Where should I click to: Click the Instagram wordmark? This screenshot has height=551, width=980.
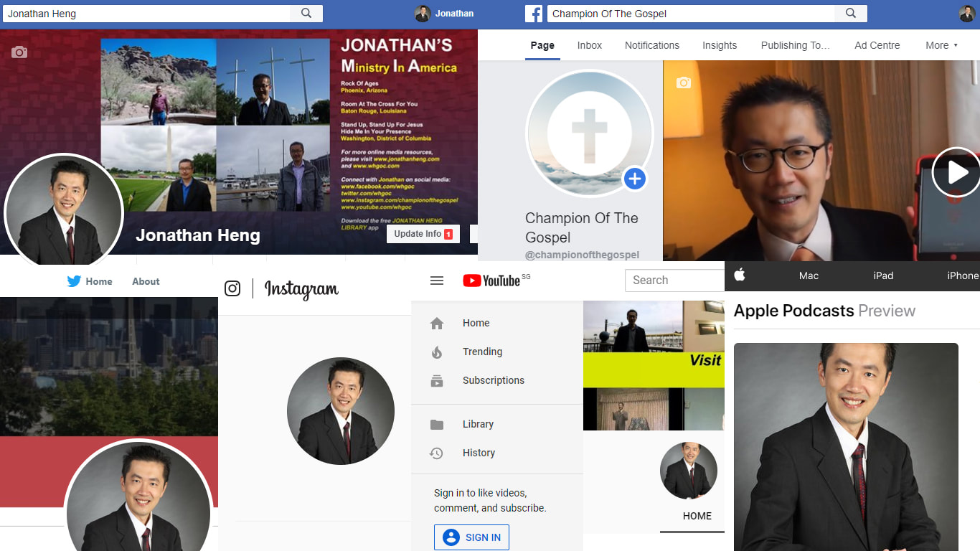(x=301, y=289)
